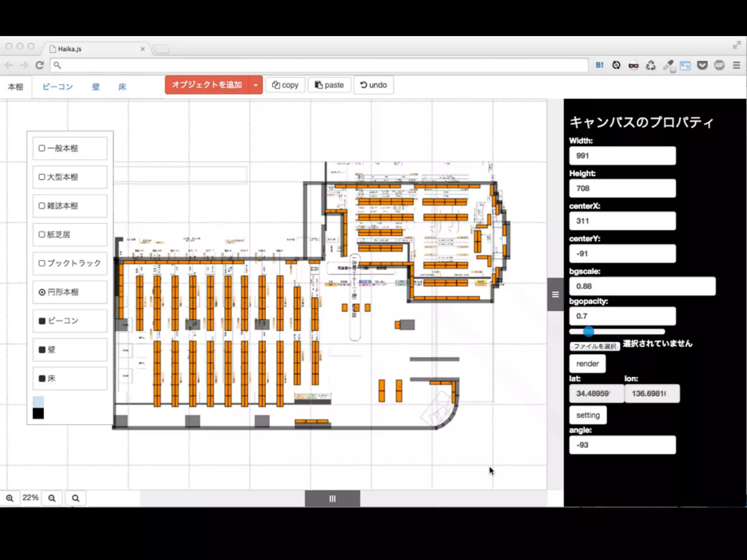Open the Chrome hamburger menu

(x=736, y=65)
